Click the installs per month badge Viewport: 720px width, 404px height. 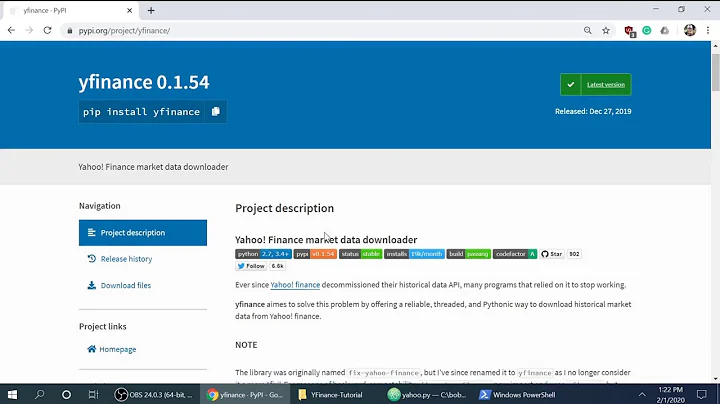coord(414,254)
